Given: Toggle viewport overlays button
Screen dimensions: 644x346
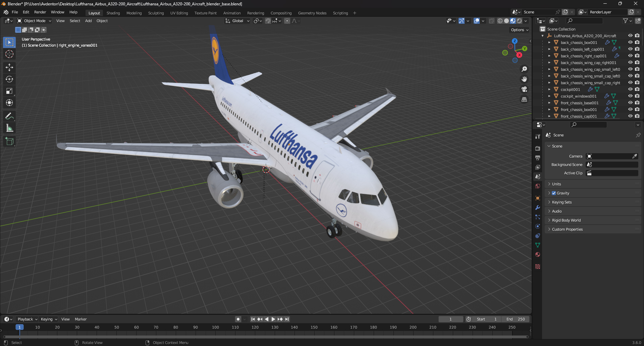Looking at the screenshot, I should (x=477, y=21).
